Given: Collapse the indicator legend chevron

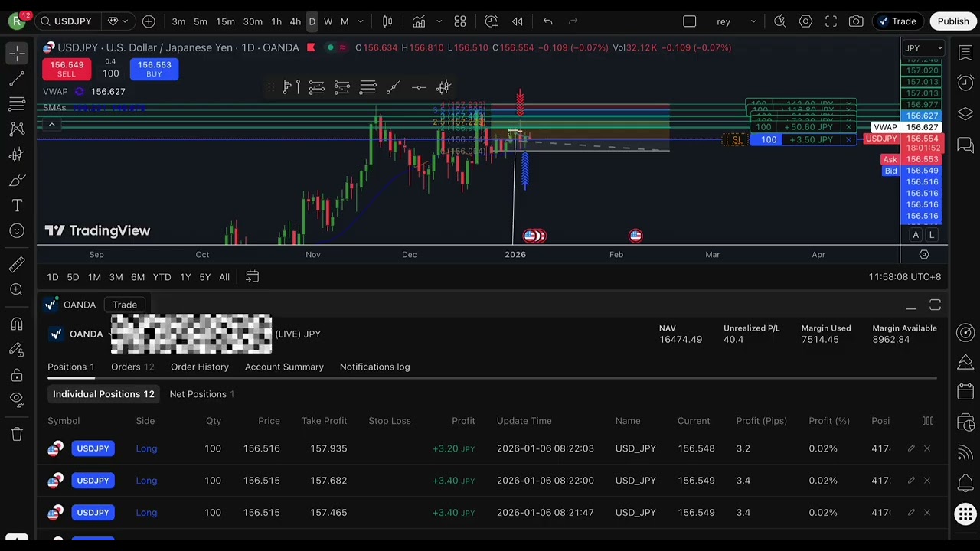Looking at the screenshot, I should pyautogui.click(x=51, y=125).
